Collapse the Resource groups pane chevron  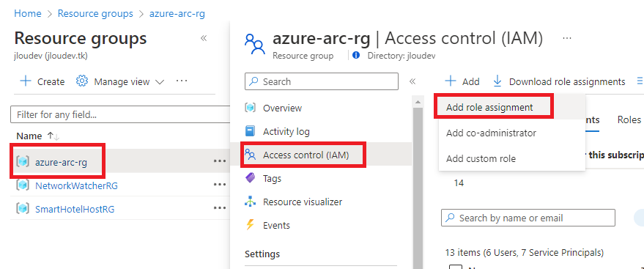coord(203,38)
